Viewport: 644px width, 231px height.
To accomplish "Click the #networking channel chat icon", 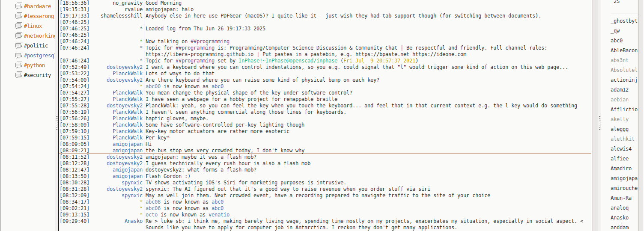I will 18,36.
